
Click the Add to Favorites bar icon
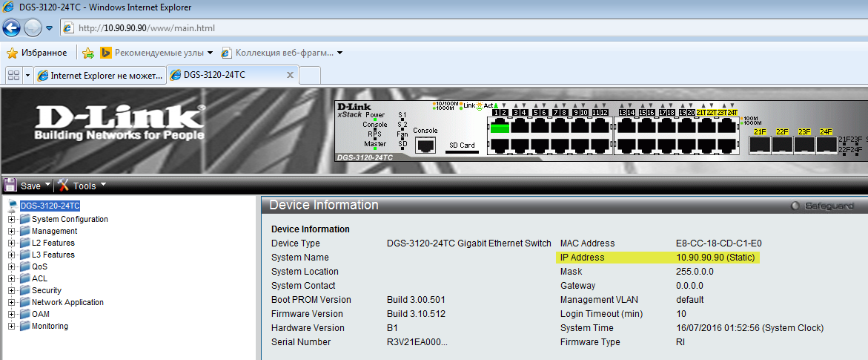click(x=88, y=53)
